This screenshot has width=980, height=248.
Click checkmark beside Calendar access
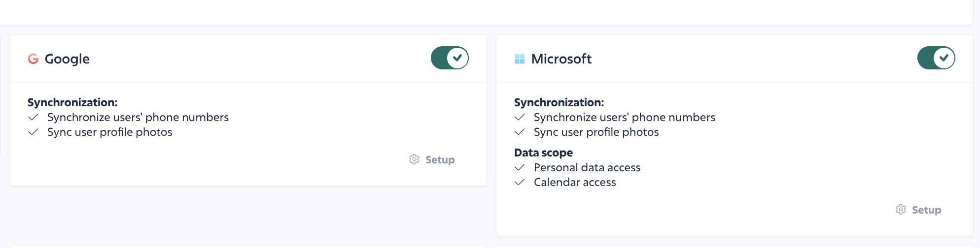point(520,182)
